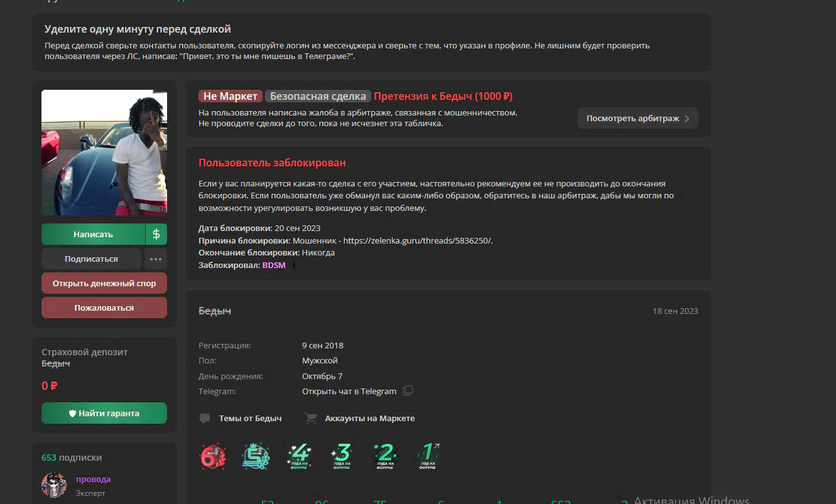Click the struck-through Бедыч profile name heading
Screen dimensions: 836x504
pyautogui.click(x=215, y=311)
